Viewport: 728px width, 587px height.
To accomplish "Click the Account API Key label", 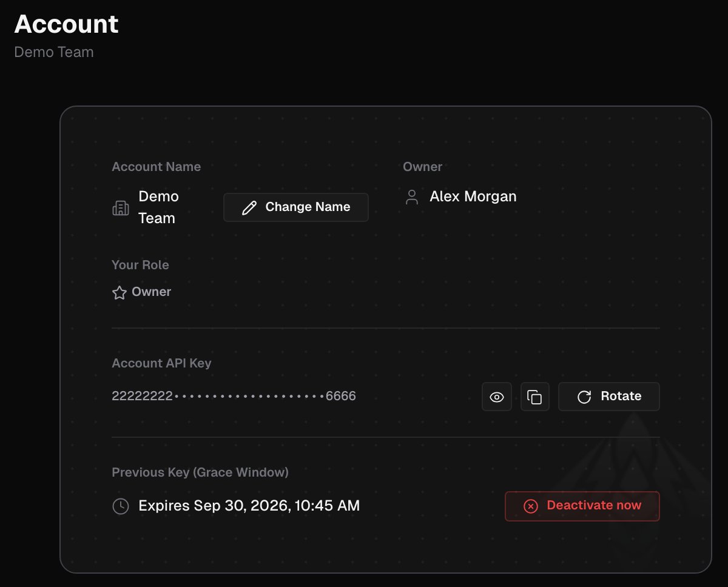I will tap(161, 363).
